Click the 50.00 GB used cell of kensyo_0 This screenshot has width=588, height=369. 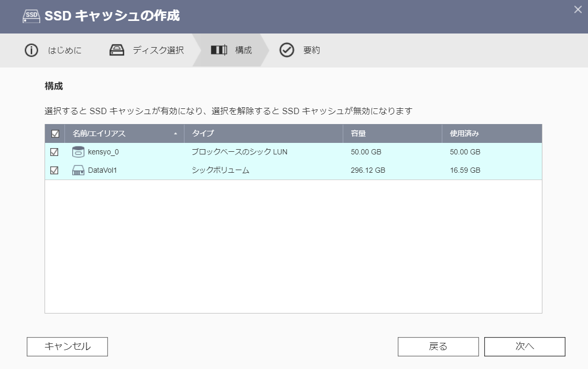465,152
